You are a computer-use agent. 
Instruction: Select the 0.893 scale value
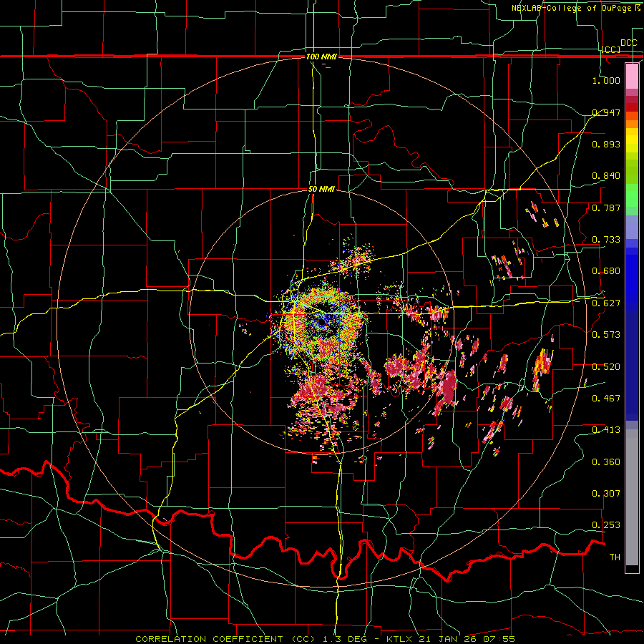[x=606, y=144]
